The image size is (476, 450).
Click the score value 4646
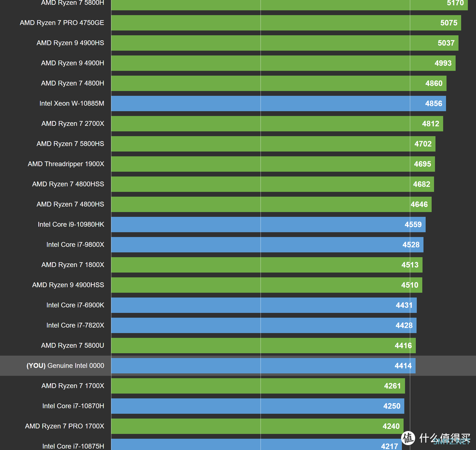tap(419, 205)
